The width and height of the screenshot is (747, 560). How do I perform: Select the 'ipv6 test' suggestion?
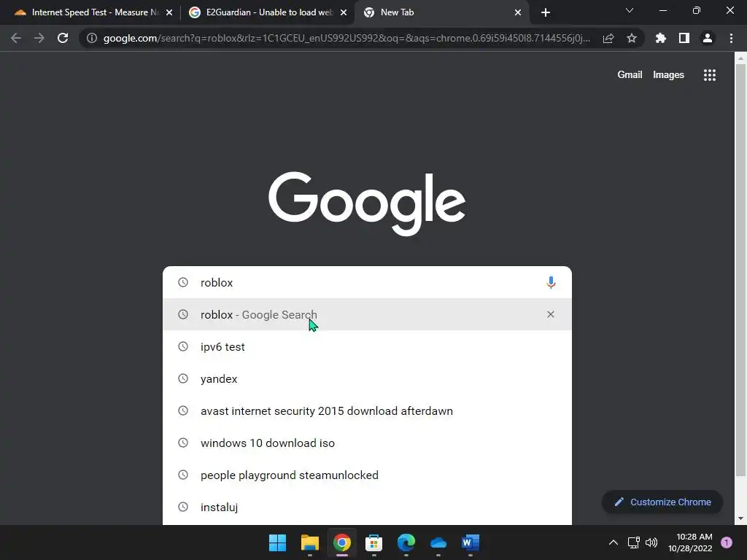[368, 346]
